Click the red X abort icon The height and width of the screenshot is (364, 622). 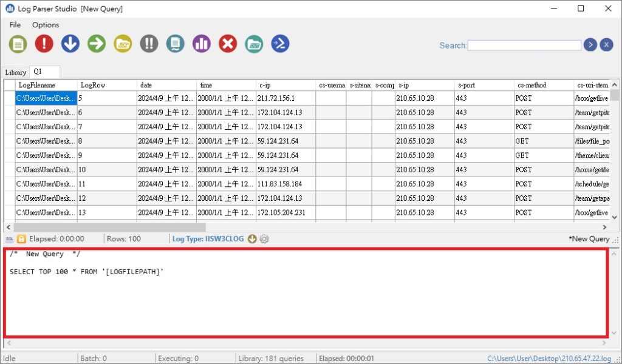coord(227,44)
